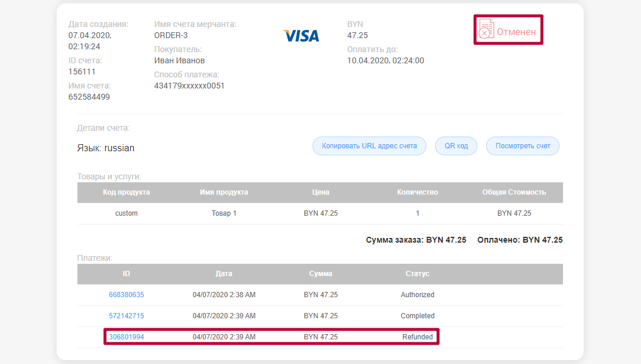Image resolution: width=641 pixels, height=364 pixels.
Task: Click the Статус header in payments table
Action: pyautogui.click(x=417, y=274)
